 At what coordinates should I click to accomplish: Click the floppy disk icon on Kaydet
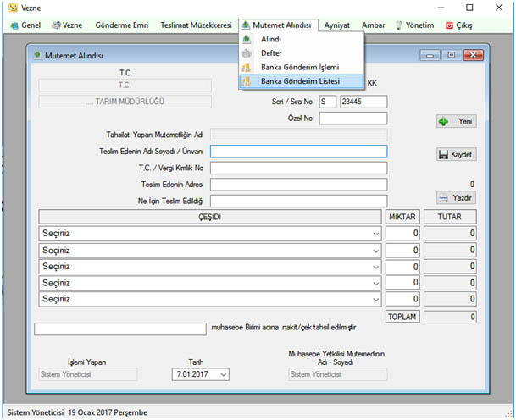pos(443,154)
